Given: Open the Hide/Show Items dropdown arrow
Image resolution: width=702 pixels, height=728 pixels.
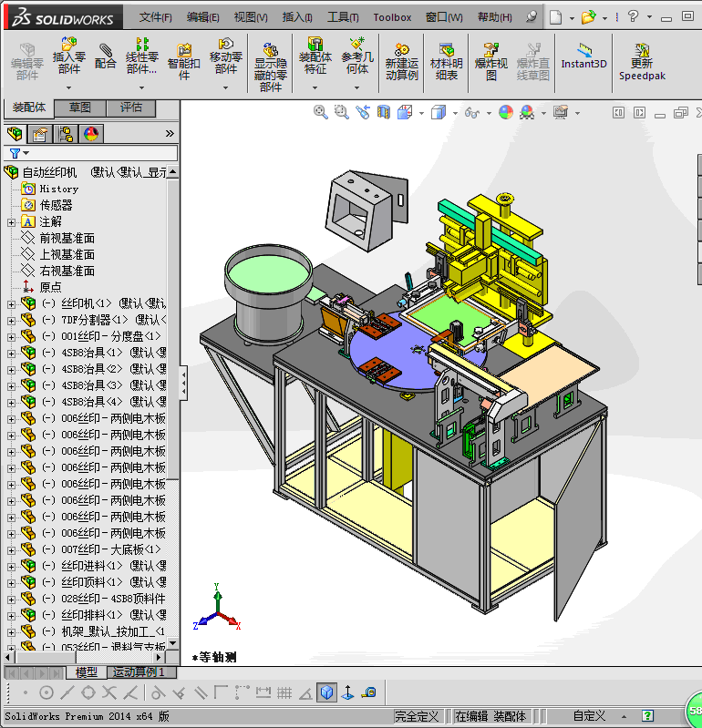Looking at the screenshot, I should coord(489,113).
